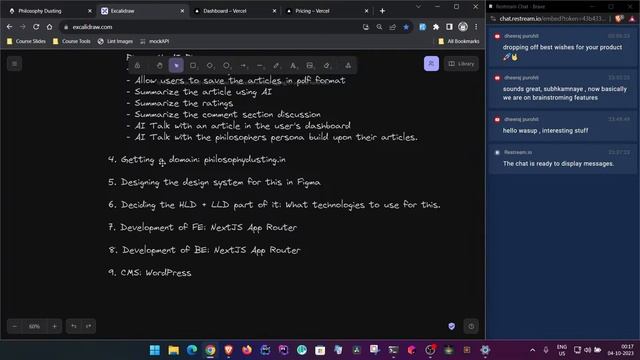Image resolution: width=640 pixels, height=360 pixels.
Task: Select the Eraser tool
Action: pyautogui.click(x=327, y=65)
